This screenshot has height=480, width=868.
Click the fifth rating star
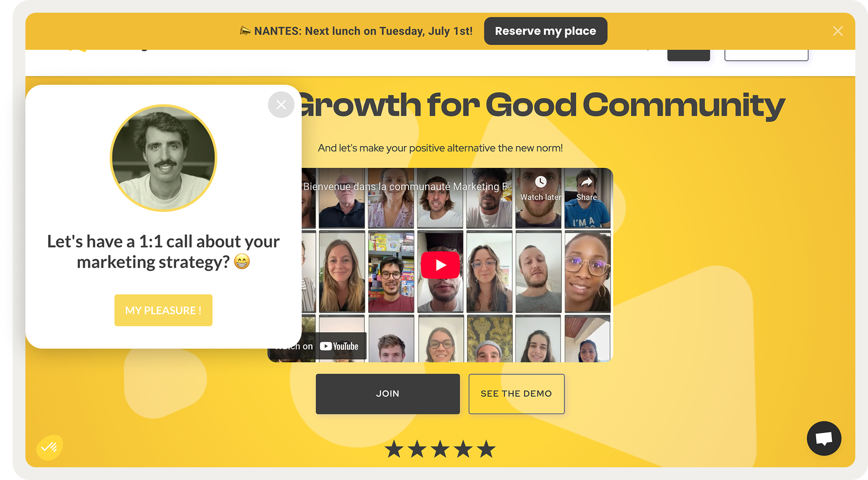(486, 449)
